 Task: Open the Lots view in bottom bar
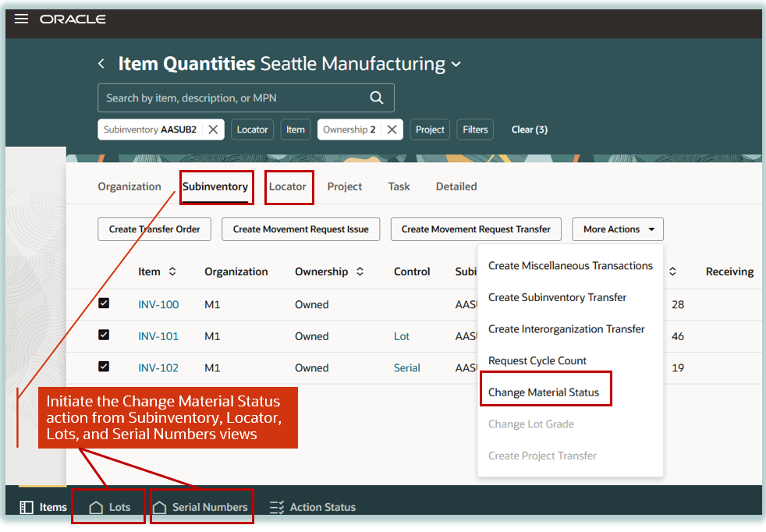pos(109,507)
